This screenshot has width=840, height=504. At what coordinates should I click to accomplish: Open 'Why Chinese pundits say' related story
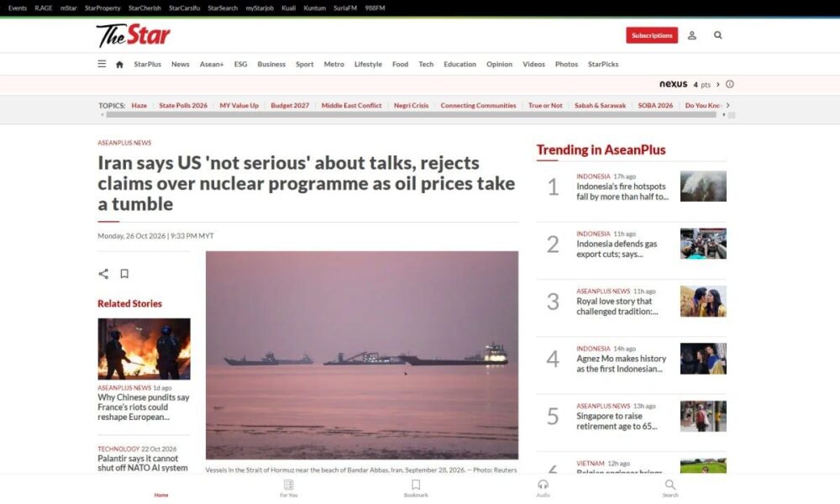click(x=144, y=407)
